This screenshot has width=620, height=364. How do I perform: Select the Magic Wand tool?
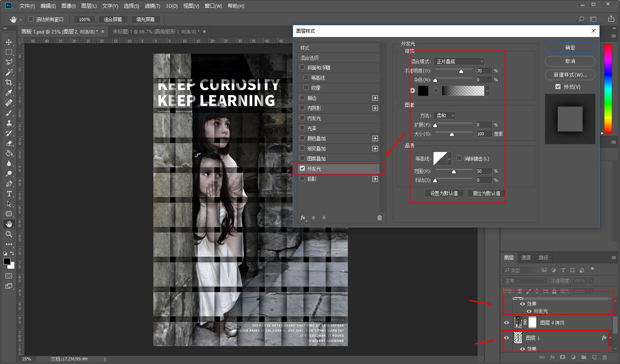pos(9,72)
